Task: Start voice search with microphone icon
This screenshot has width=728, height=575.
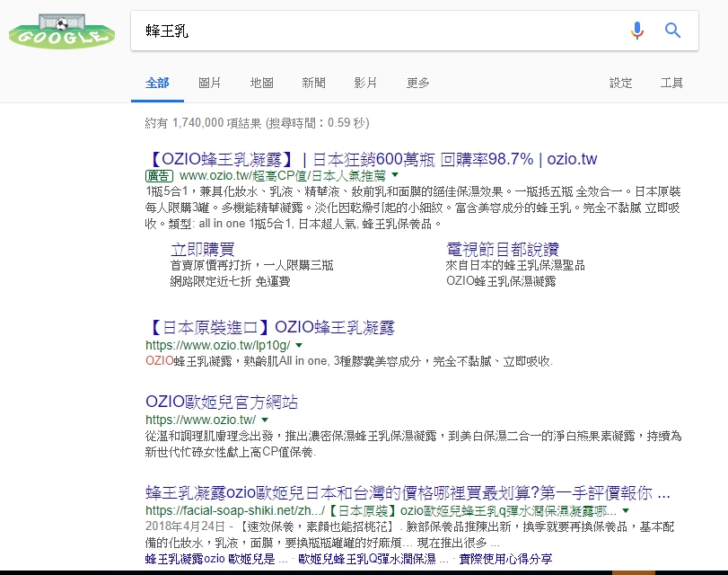Action: [x=637, y=31]
